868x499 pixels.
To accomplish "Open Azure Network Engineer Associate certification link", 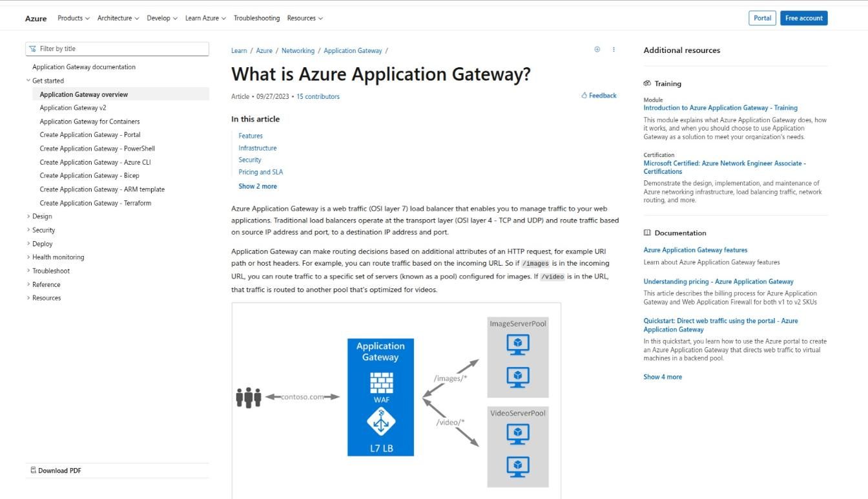I will click(x=725, y=167).
